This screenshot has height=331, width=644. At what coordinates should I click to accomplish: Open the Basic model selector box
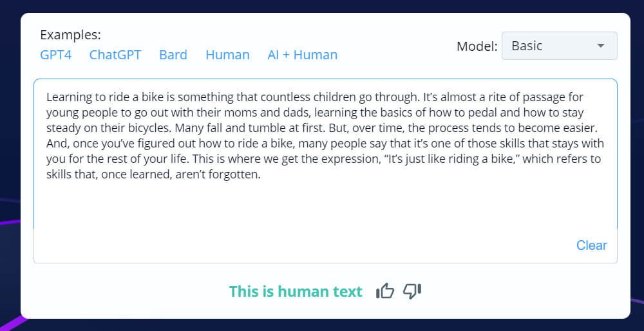pos(558,46)
